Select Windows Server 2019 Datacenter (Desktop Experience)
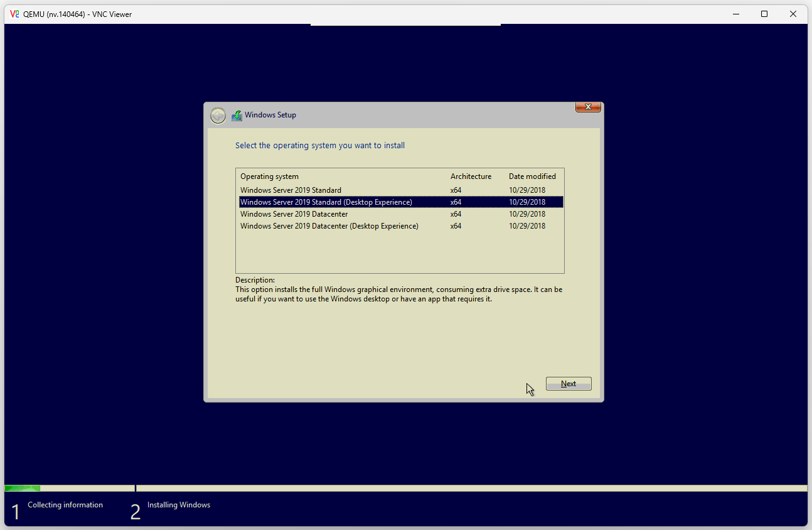This screenshot has height=530, width=812. coord(329,226)
